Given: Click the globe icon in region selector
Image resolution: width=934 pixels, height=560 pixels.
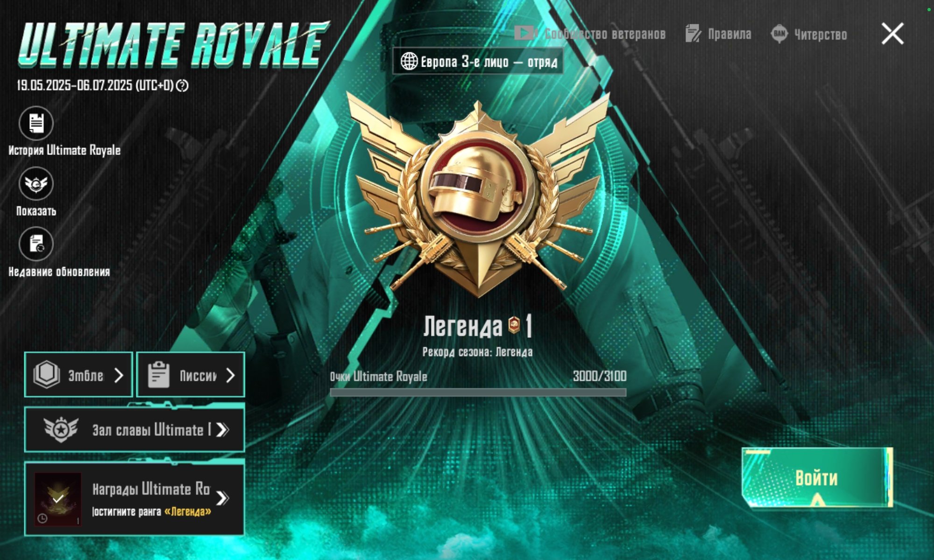Looking at the screenshot, I should pyautogui.click(x=409, y=61).
